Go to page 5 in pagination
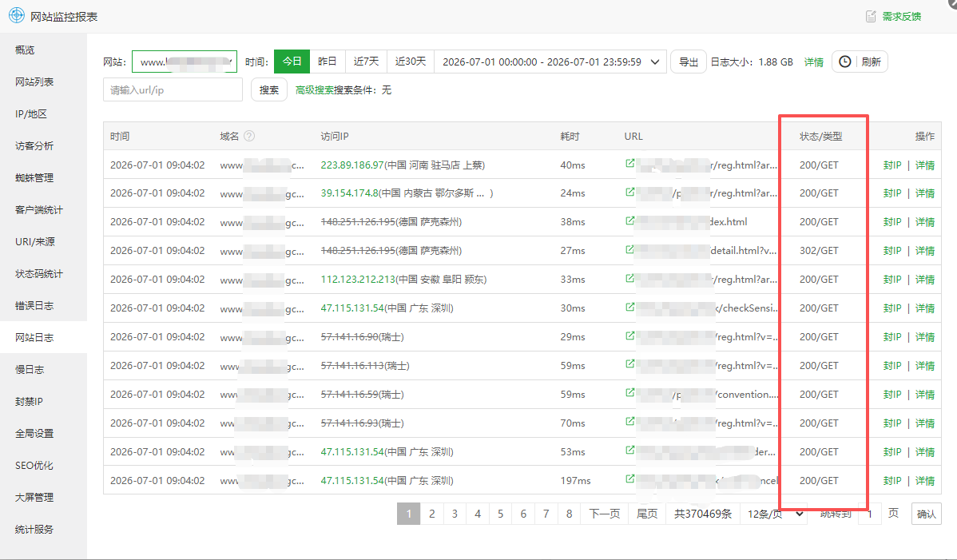957x560 pixels. 501,514
